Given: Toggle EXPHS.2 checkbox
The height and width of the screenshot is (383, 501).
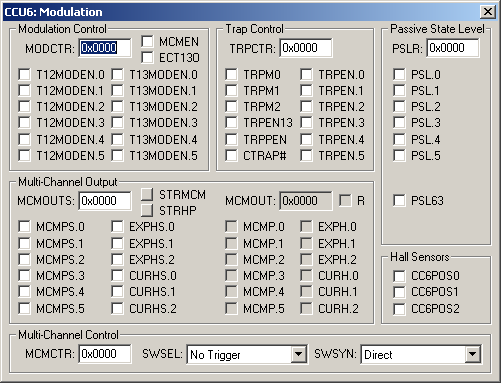Looking at the screenshot, I should coord(117,259).
